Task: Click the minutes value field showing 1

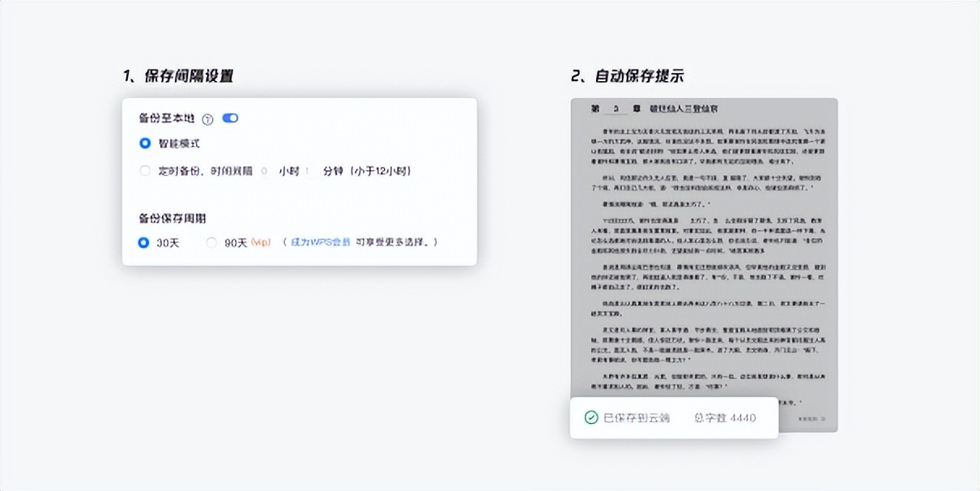Action: [308, 169]
